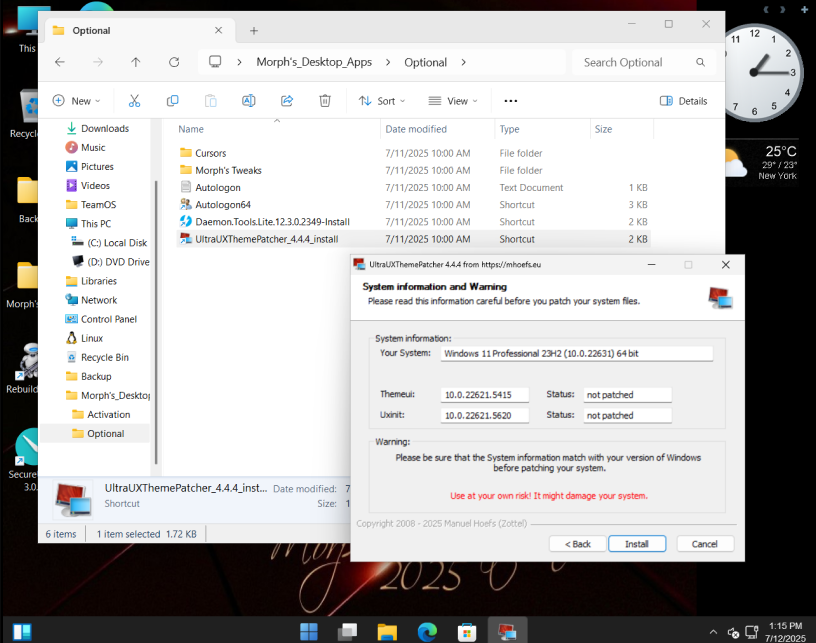Open Libraries in navigation pane
The height and width of the screenshot is (643, 816).
click(92, 281)
